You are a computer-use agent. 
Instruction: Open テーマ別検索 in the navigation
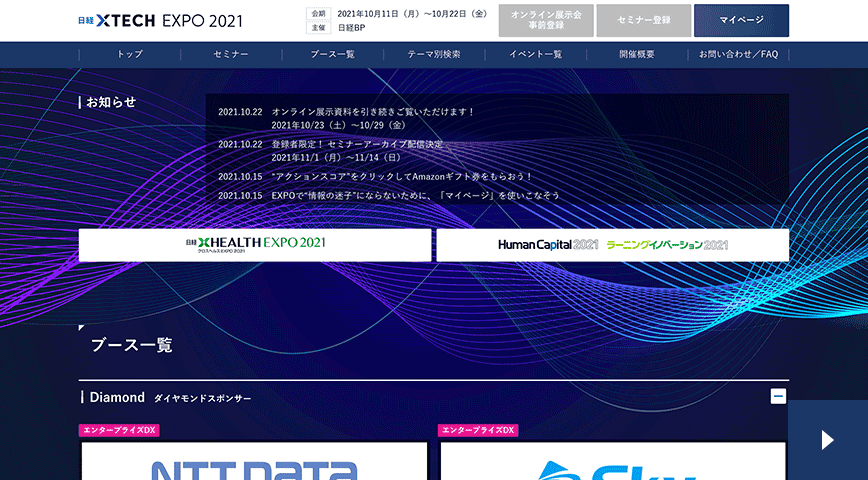(x=434, y=54)
